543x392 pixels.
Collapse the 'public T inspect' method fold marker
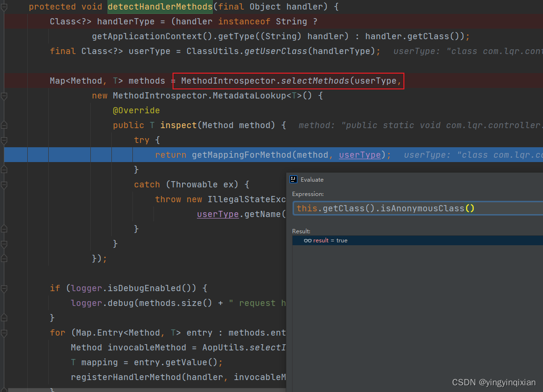tap(4, 125)
